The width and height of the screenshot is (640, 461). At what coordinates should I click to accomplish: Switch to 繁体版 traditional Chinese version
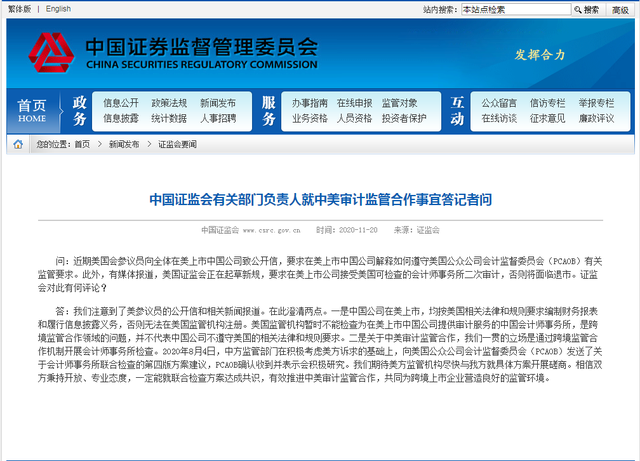coord(19,9)
